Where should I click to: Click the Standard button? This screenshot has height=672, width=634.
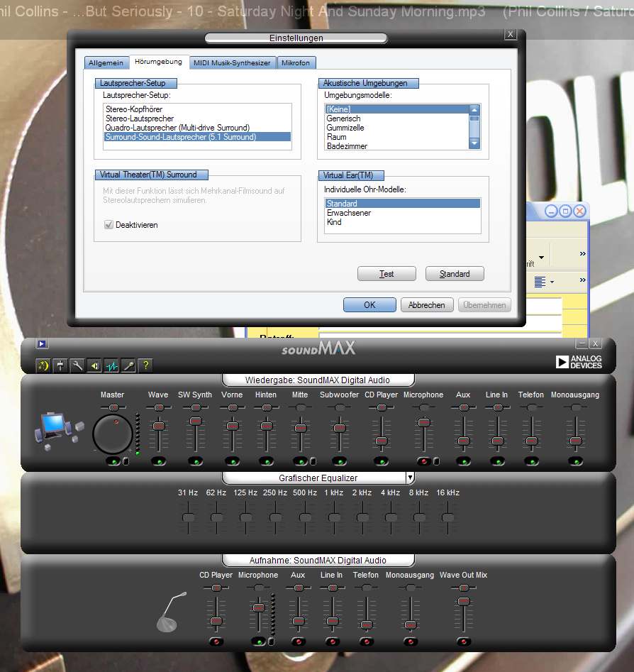(x=455, y=274)
